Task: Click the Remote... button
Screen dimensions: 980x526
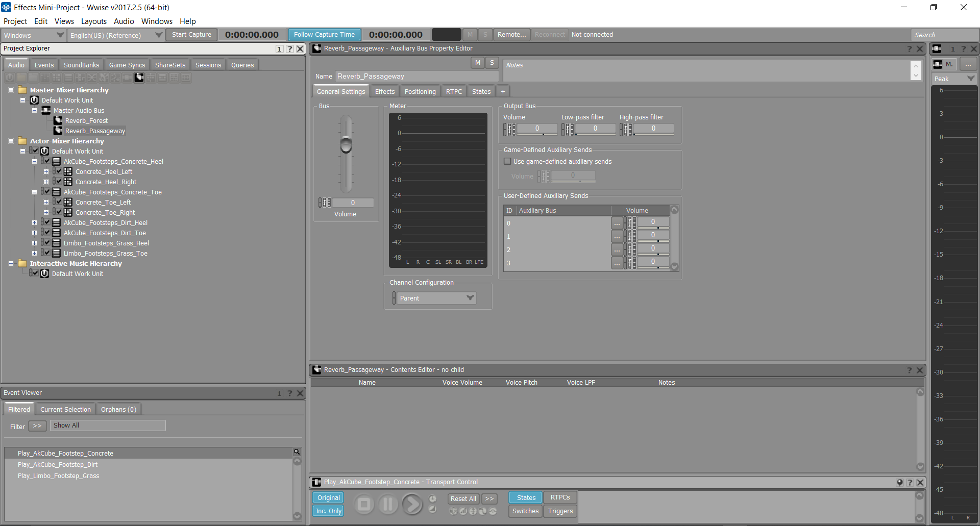Action: click(x=511, y=35)
